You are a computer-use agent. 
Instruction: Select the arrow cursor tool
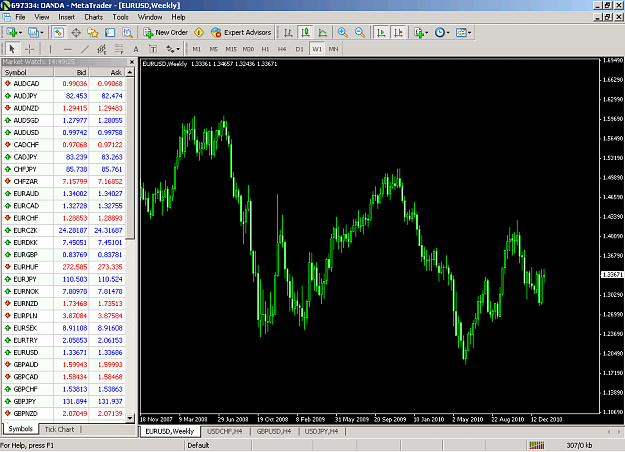[12, 49]
